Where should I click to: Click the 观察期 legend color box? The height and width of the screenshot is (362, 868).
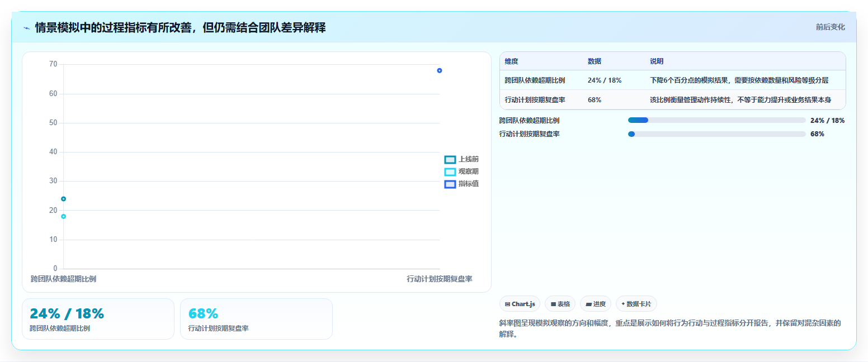pos(450,172)
